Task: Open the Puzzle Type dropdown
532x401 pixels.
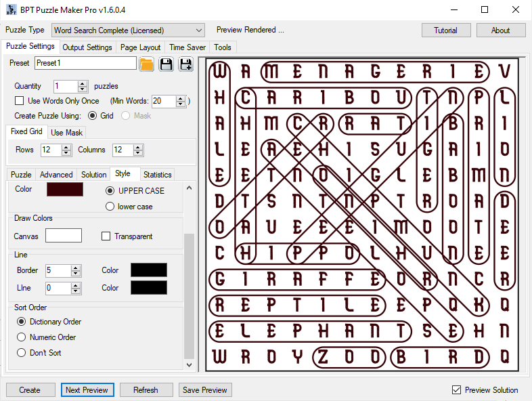Action: click(x=128, y=30)
